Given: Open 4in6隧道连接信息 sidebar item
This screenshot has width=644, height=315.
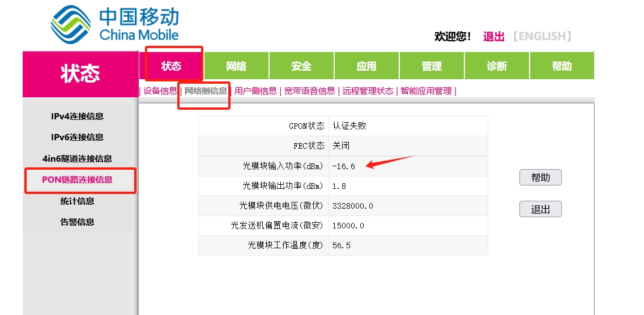Looking at the screenshot, I should 78,159.
